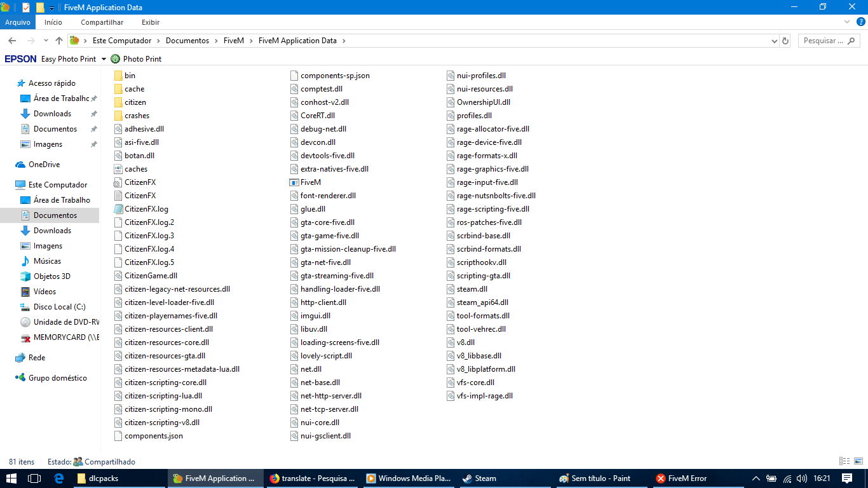Select rage-nutsnbolts-five.dll file

(491, 196)
